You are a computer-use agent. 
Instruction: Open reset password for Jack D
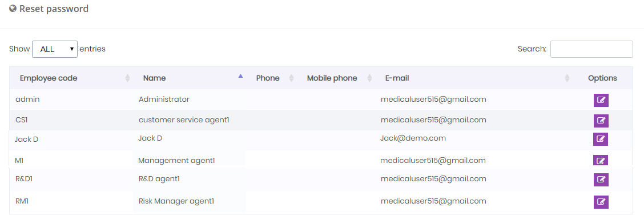pos(601,139)
